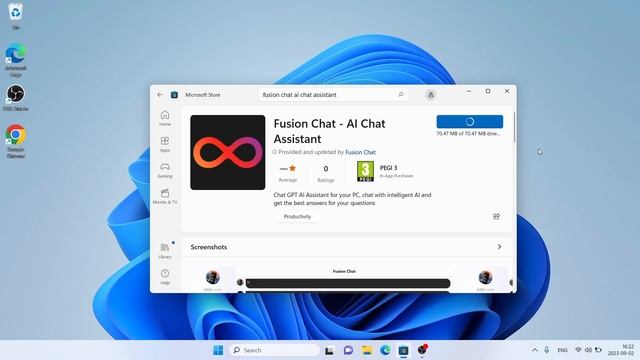Click the Fusion Chat infinity app logo
The width and height of the screenshot is (640, 360).
[x=228, y=152]
